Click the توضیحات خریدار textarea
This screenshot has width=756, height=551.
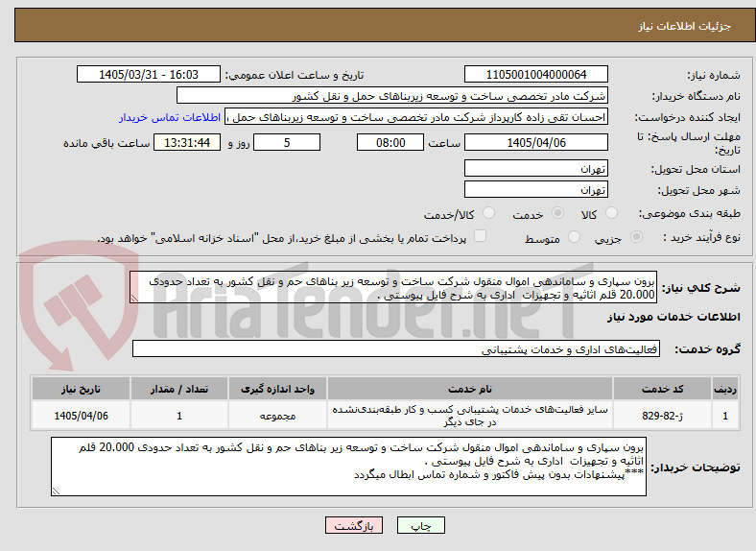(x=348, y=467)
